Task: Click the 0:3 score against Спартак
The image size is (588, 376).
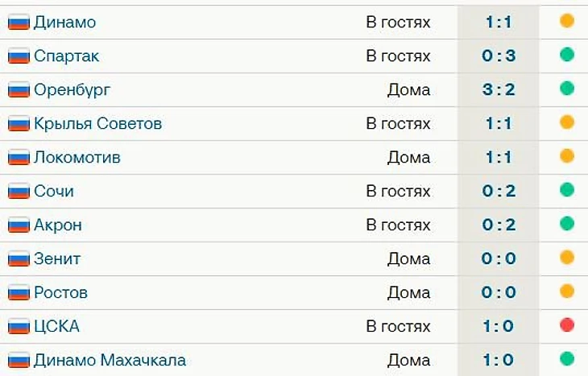Action: click(x=499, y=56)
